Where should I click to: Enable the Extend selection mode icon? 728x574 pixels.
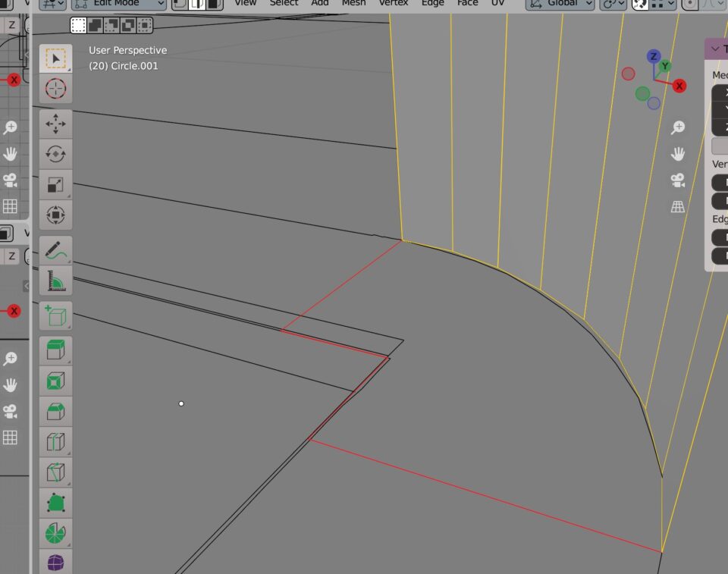95,25
